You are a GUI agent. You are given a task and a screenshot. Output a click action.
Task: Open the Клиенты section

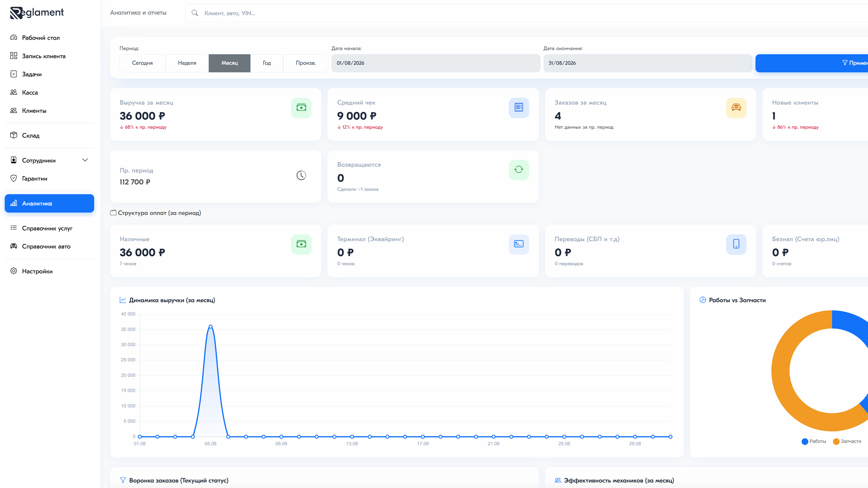(x=49, y=110)
